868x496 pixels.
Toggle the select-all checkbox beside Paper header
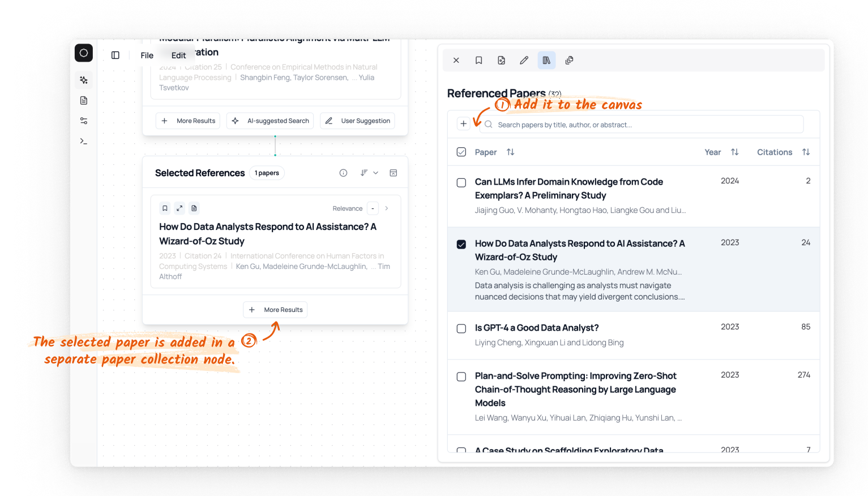tap(461, 152)
